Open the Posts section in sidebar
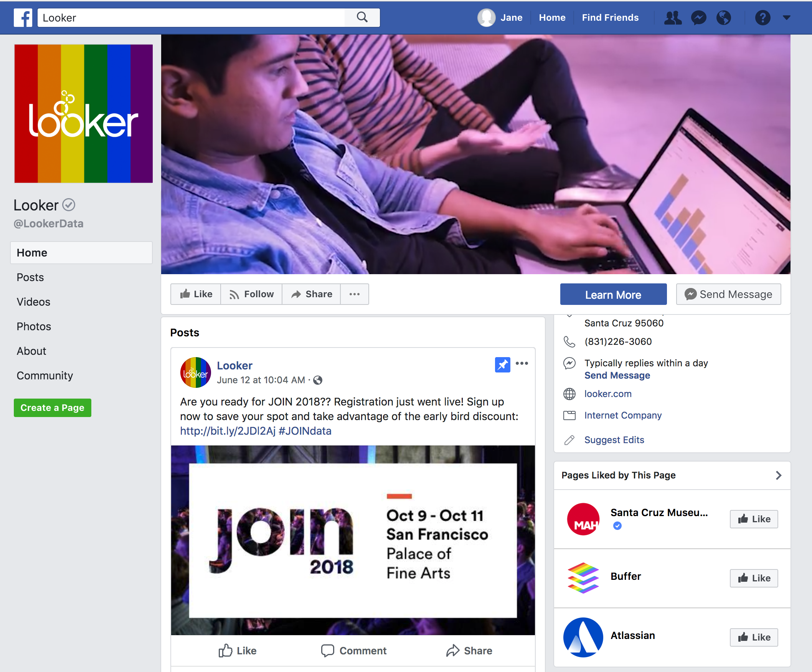Image resolution: width=812 pixels, height=672 pixels. coord(30,277)
